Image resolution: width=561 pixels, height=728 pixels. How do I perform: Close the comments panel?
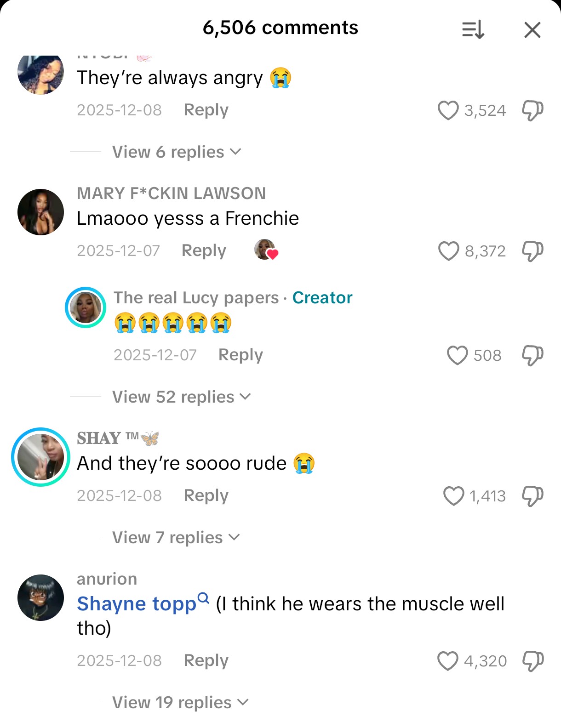pos(532,30)
